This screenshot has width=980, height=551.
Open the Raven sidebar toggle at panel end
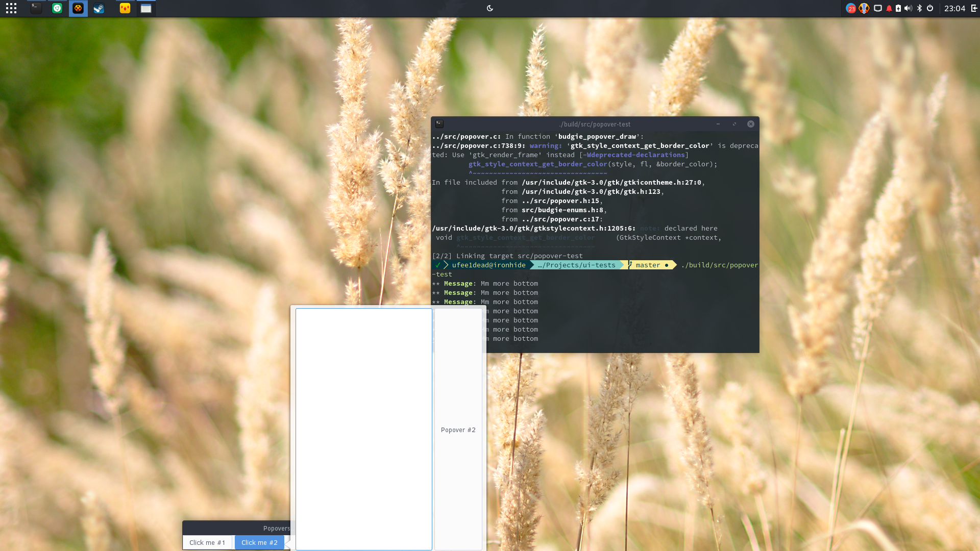coord(974,8)
